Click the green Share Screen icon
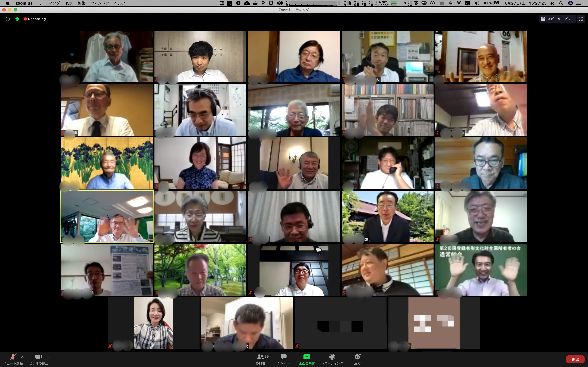 [x=307, y=357]
